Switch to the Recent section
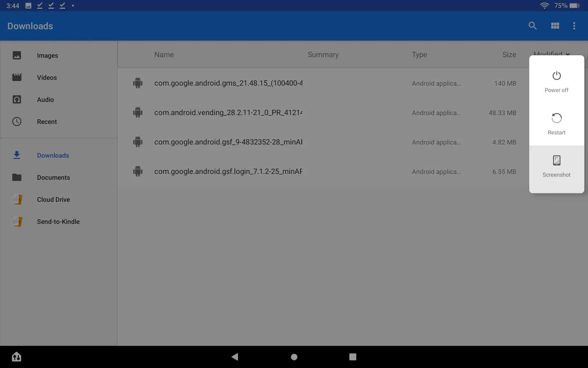588x368 pixels. point(47,122)
